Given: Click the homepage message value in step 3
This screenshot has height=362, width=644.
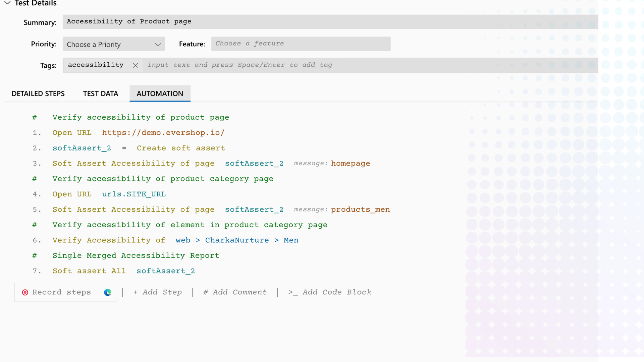Looking at the screenshot, I should (x=350, y=164).
